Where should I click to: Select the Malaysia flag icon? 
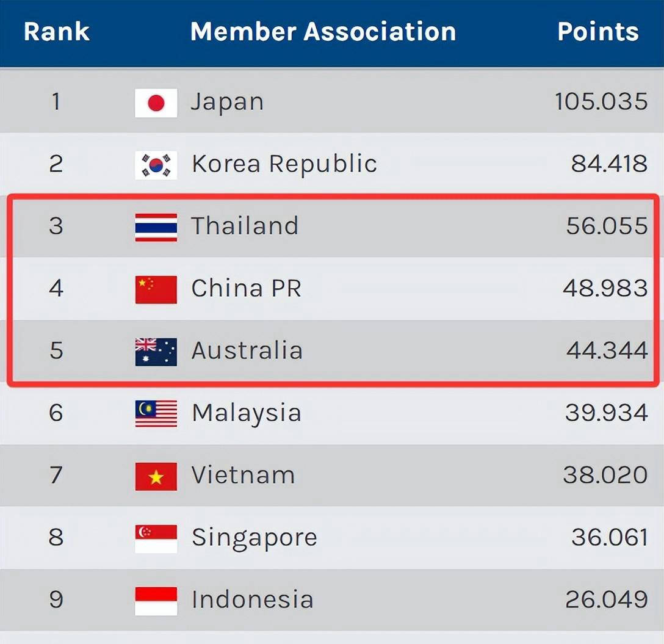156,414
